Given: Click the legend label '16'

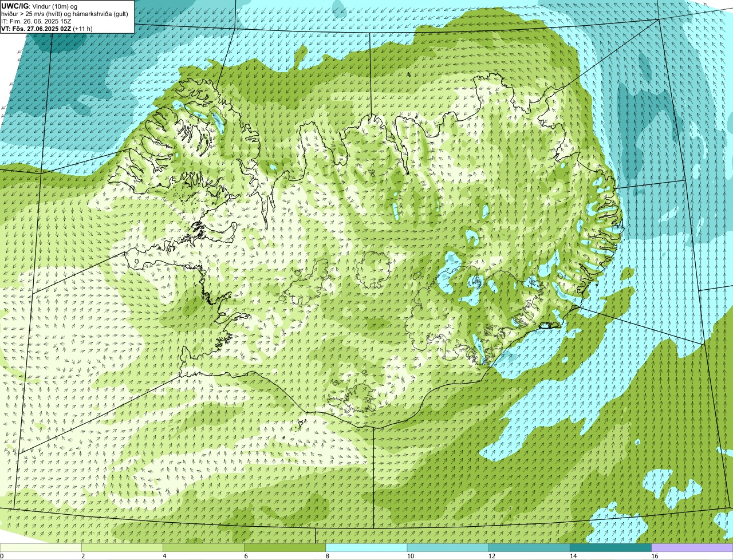Looking at the screenshot, I should 655,556.
